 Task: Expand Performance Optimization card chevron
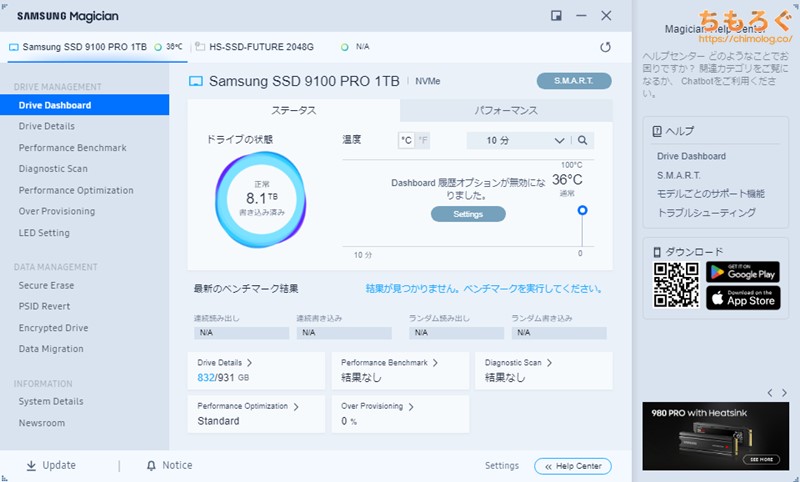[296, 407]
